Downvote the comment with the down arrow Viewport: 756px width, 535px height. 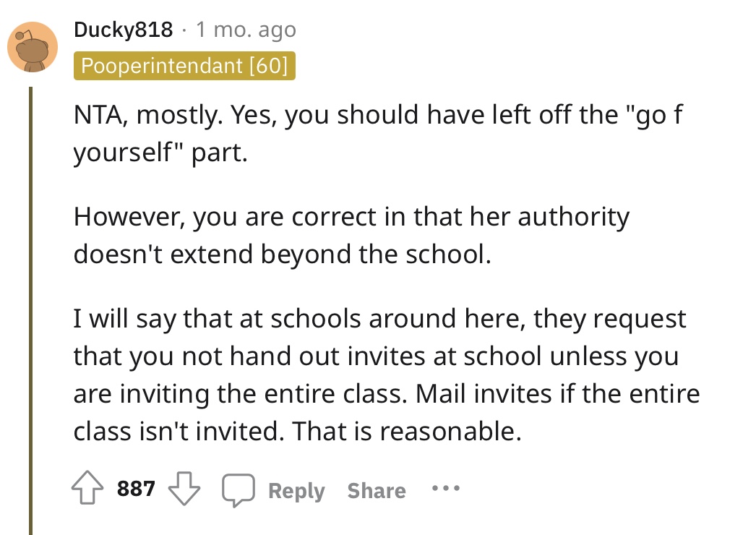[x=184, y=488]
